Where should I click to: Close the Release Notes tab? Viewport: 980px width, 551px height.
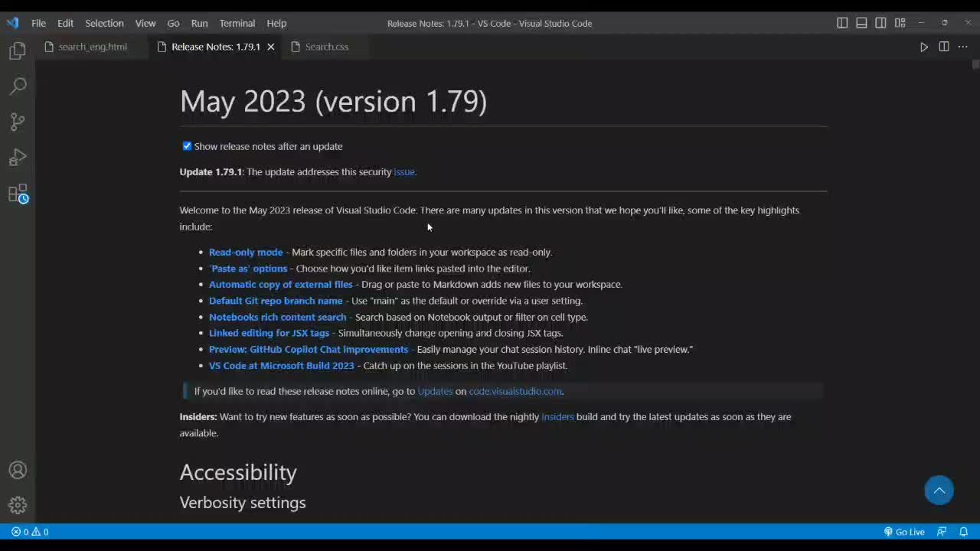(x=270, y=47)
